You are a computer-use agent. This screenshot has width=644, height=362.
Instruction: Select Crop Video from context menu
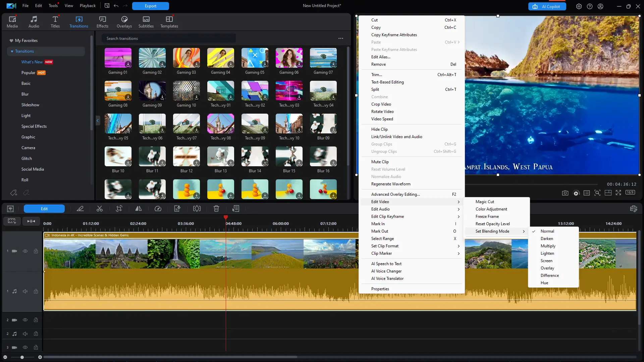tap(381, 104)
